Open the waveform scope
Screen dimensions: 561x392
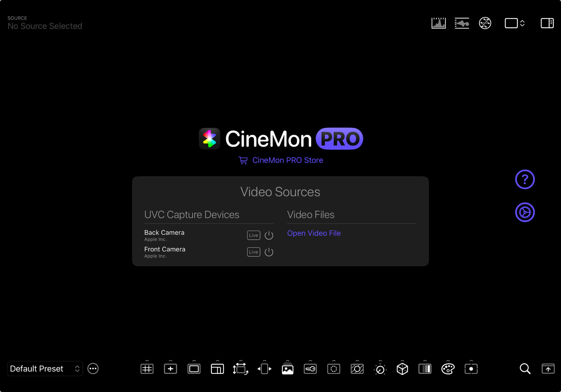click(462, 23)
